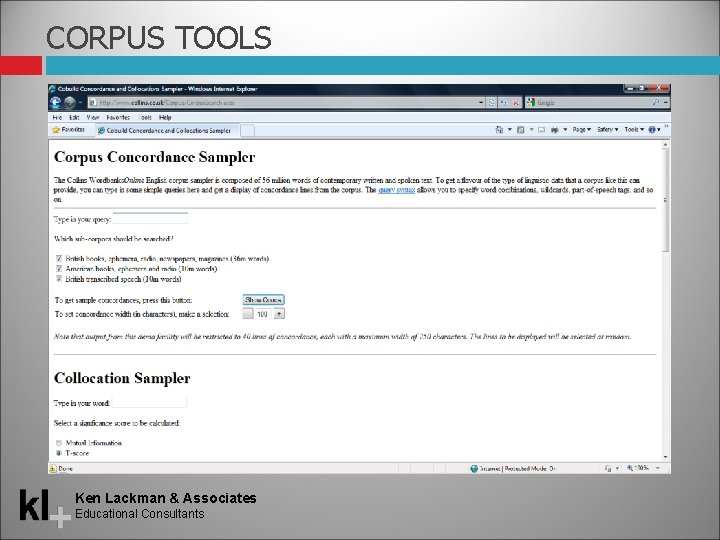Viewport: 720px width, 540px height.
Task: Follow the query syntax link
Action: coord(396,190)
